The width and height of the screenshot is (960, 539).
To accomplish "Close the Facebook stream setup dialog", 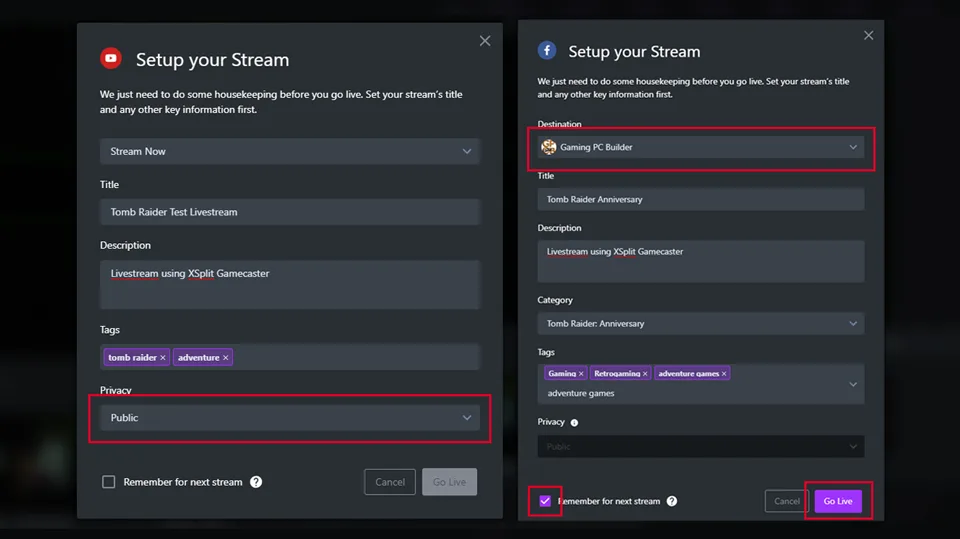I will tap(868, 36).
